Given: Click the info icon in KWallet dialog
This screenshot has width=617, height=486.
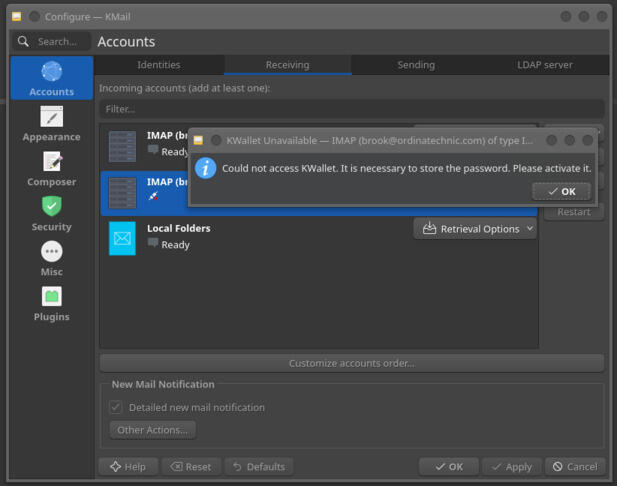Looking at the screenshot, I should 205,168.
